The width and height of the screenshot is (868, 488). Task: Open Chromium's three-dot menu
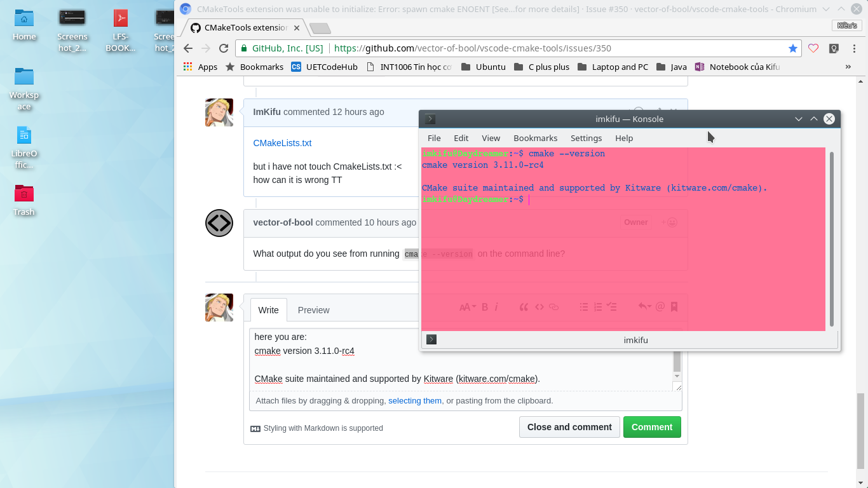click(x=855, y=48)
